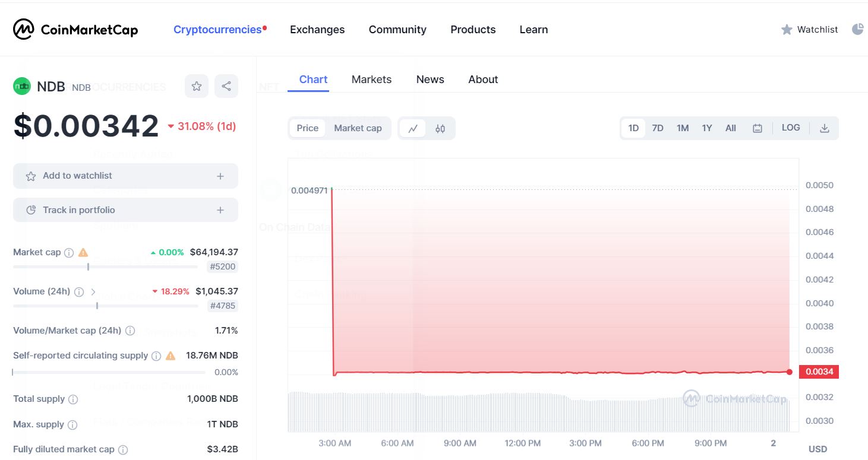
Task: Click the $1,045.37 volume value
Action: coord(217,291)
